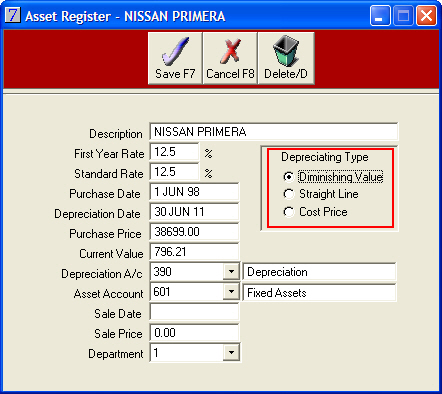Click the Purchase Price label
Viewport: 442px width, 394px height.
point(105,234)
